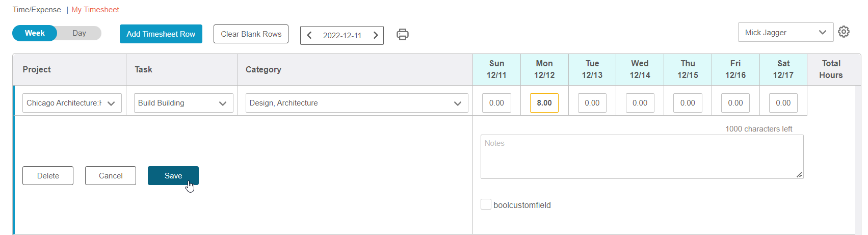Open the Mick Jagger user selector
Screen dimensions: 868x235
(785, 32)
